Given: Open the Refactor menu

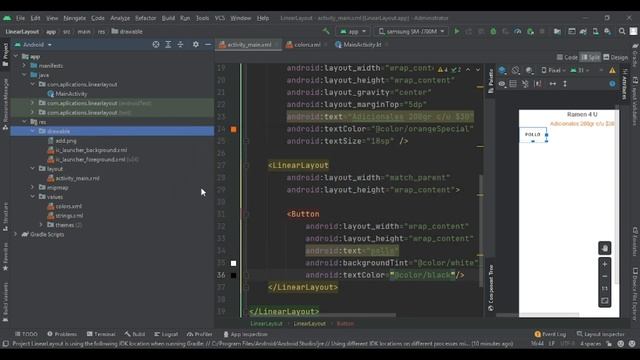Looking at the screenshot, I should click(x=145, y=18).
